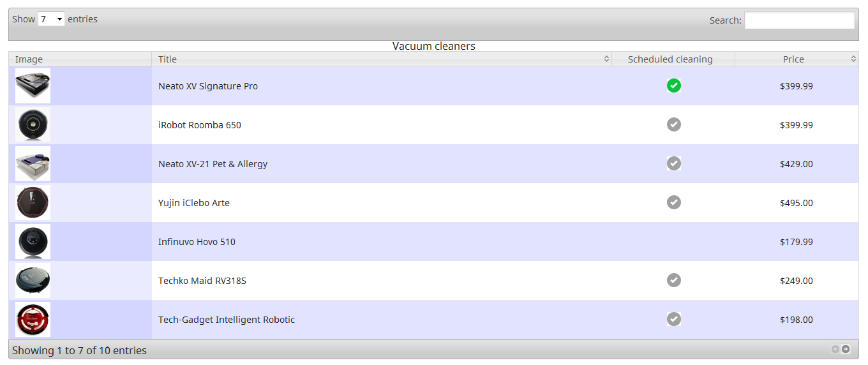This screenshot has width=868, height=365.
Task: Select the Infinuvo Hovo 510 title
Action: click(197, 242)
